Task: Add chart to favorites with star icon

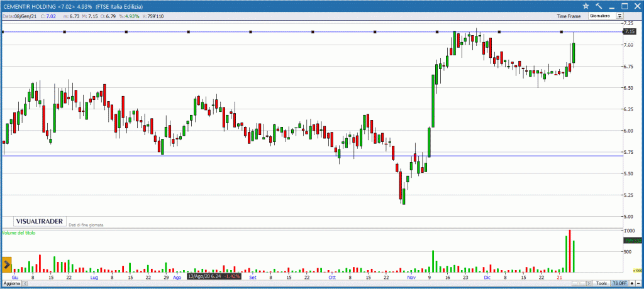Action: point(586,6)
